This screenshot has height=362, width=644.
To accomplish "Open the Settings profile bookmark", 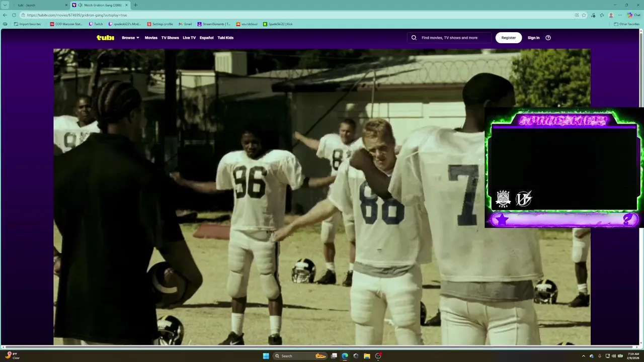I will point(160,24).
